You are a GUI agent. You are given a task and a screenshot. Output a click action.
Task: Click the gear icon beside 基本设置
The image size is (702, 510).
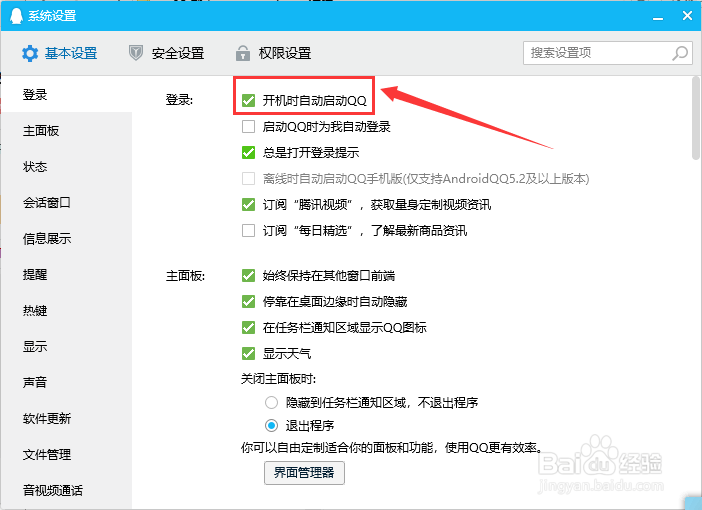click(30, 53)
